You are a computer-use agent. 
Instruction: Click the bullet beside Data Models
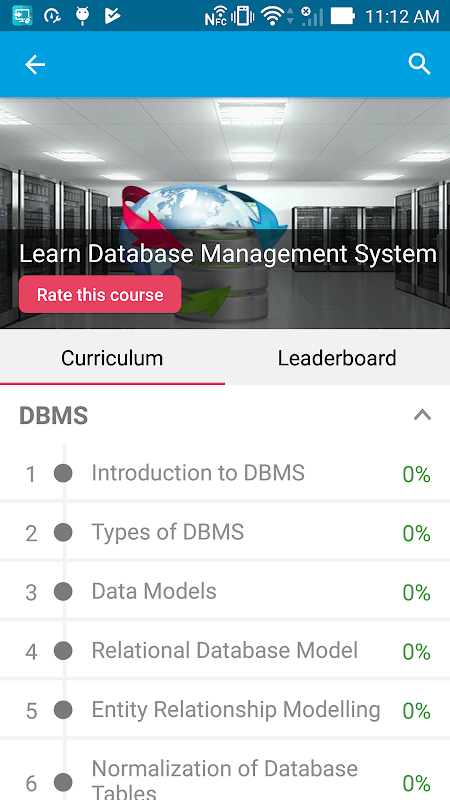pos(63,592)
